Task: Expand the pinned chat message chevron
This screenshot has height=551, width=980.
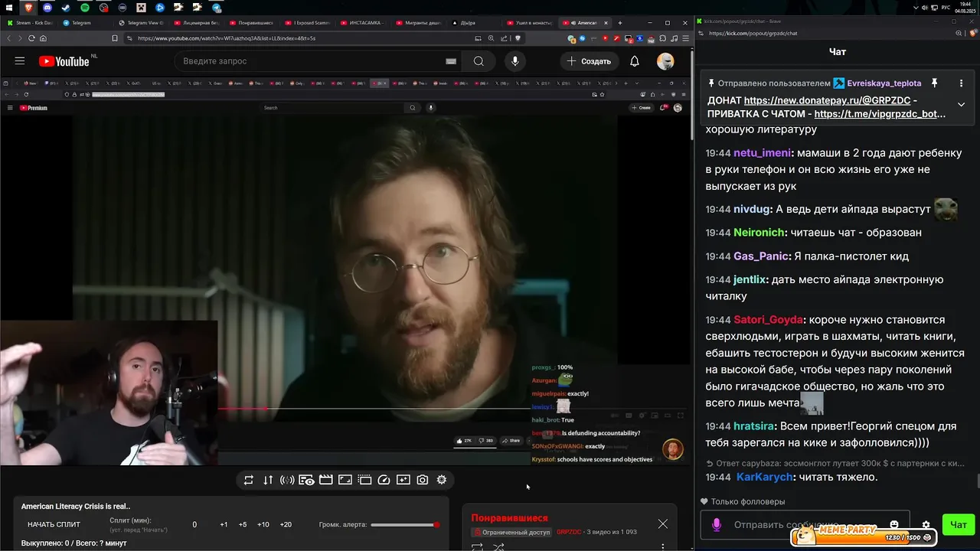Action: click(961, 105)
